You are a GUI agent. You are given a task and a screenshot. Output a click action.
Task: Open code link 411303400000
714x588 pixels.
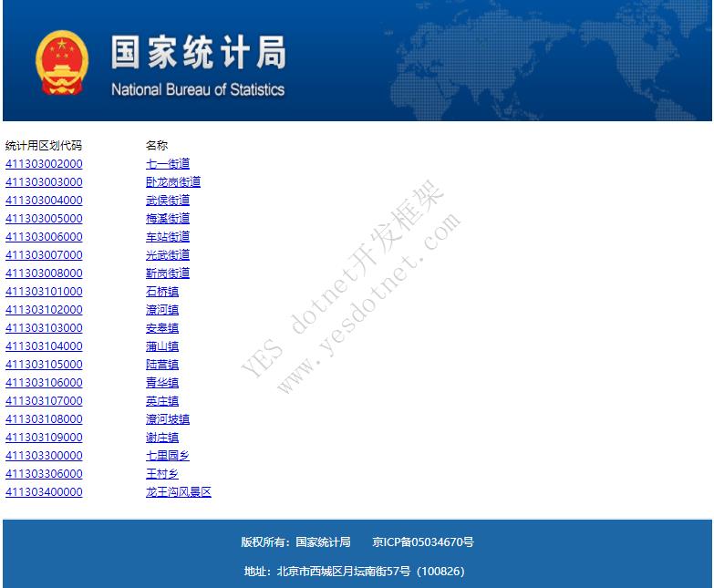pyautogui.click(x=44, y=491)
